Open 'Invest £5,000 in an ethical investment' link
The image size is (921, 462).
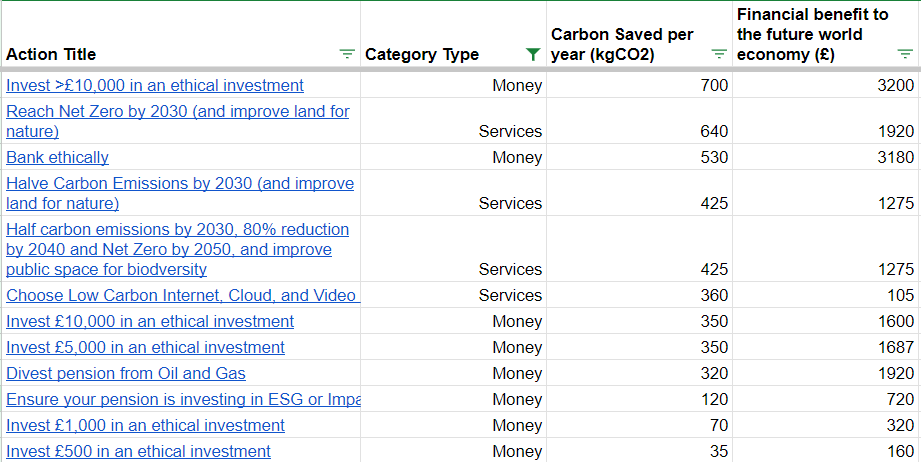(x=146, y=348)
